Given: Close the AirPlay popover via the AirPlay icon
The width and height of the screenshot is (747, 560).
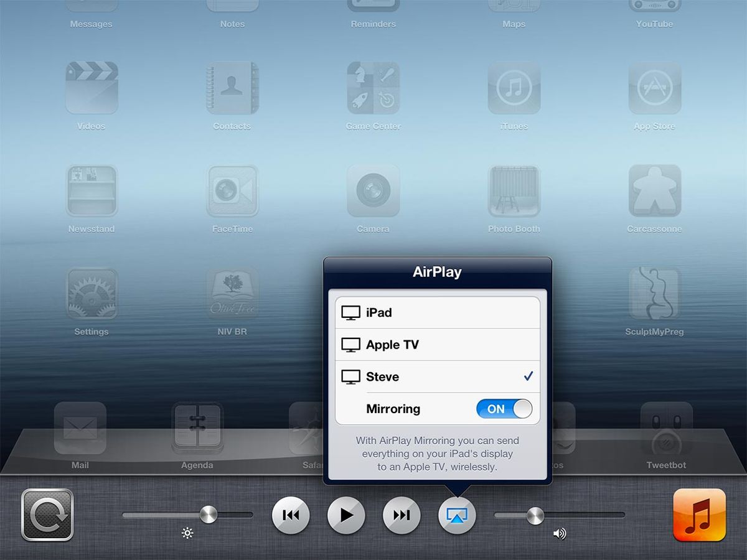Looking at the screenshot, I should point(457,515).
